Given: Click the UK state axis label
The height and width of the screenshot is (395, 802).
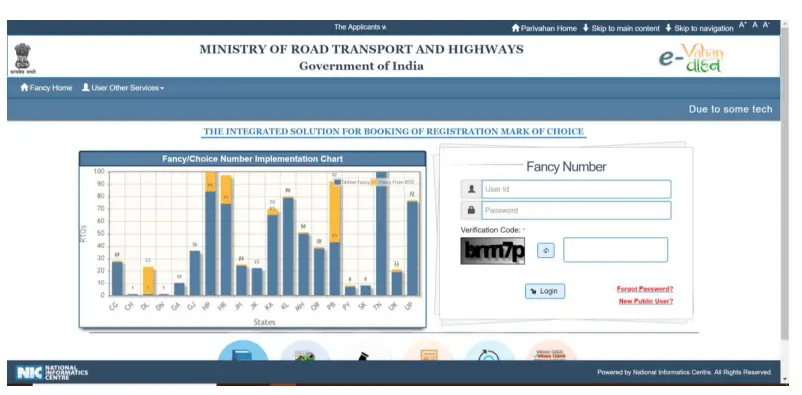Looking at the screenshot, I should 393,305.
